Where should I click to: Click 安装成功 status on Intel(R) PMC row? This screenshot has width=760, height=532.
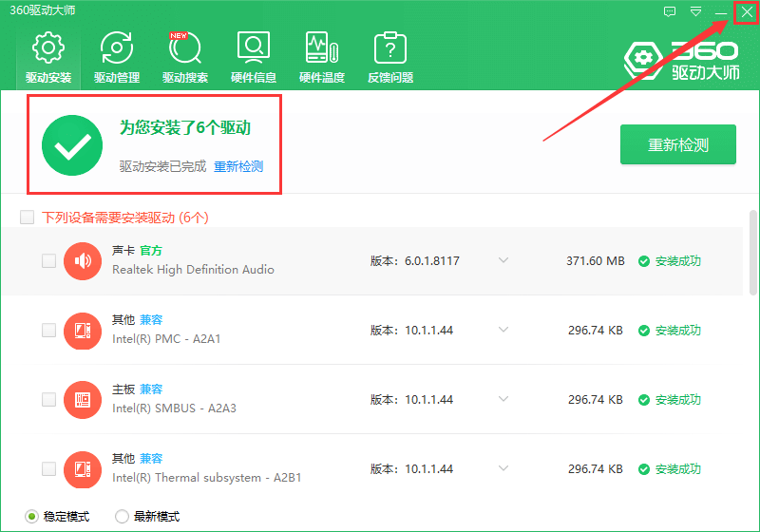tap(670, 331)
